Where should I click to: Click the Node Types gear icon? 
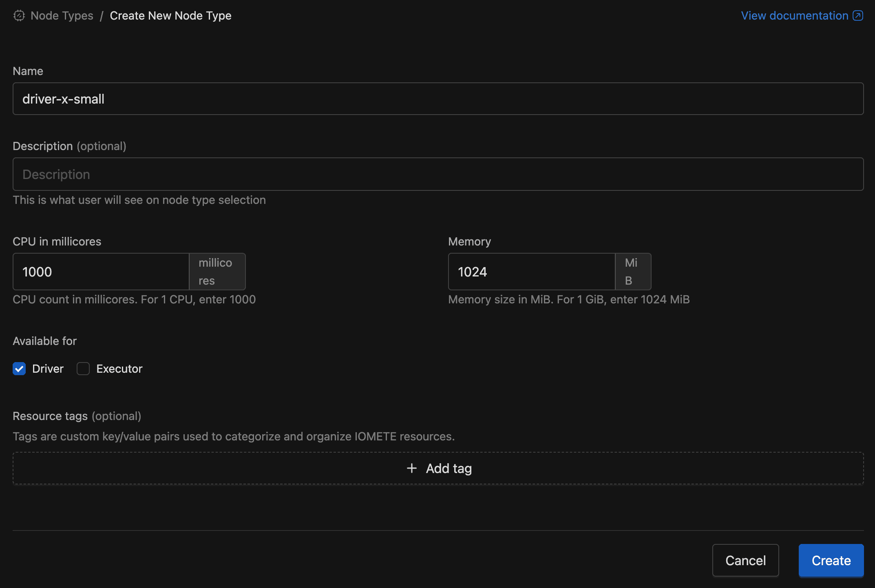[x=19, y=15]
